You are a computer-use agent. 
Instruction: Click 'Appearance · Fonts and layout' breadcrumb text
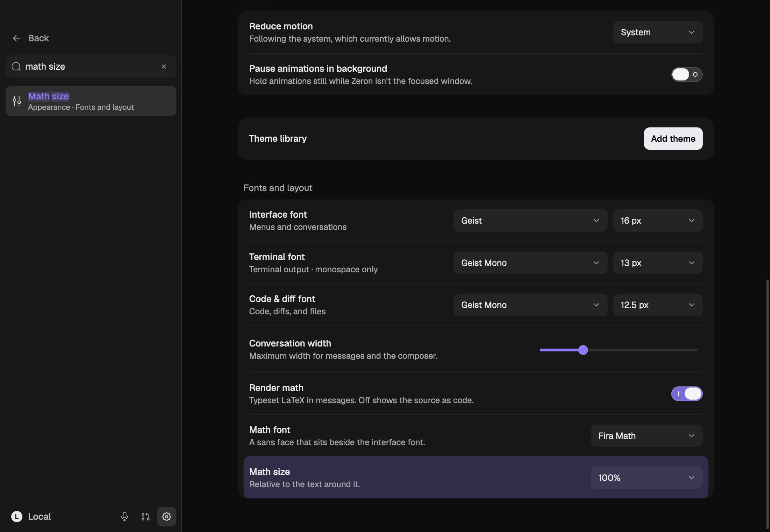coord(81,107)
